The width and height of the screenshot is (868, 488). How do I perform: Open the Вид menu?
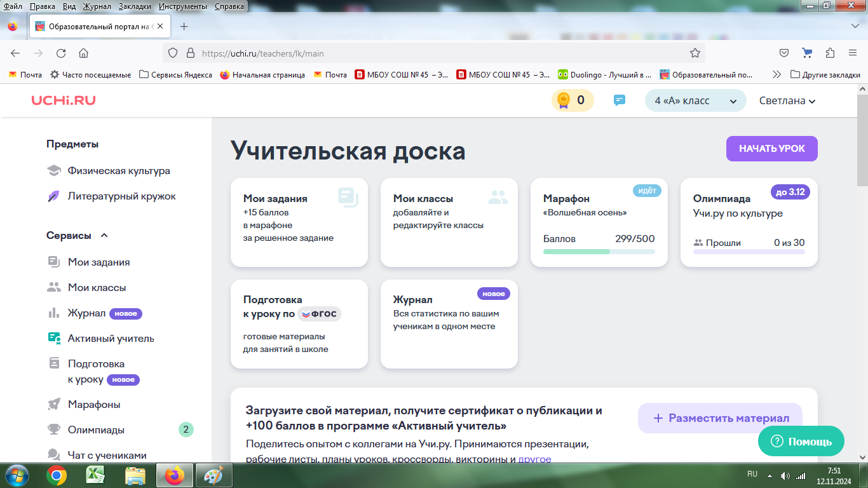(x=69, y=6)
